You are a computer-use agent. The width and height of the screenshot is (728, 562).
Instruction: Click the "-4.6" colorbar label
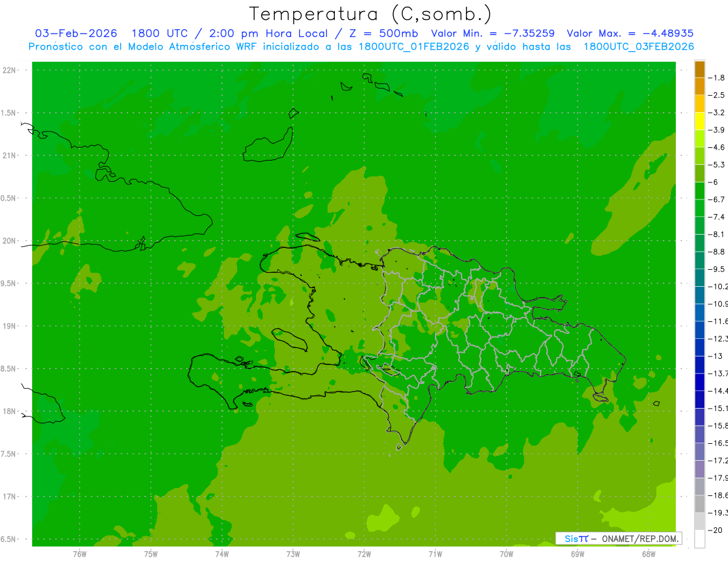tap(718, 147)
